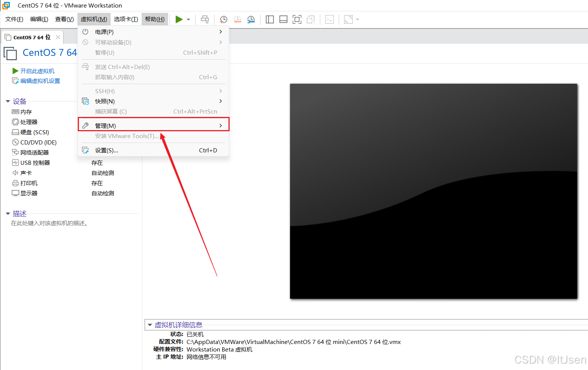Open the dropdown arrow beside the play button
Image resolution: width=588 pixels, height=370 pixels.
(x=188, y=20)
